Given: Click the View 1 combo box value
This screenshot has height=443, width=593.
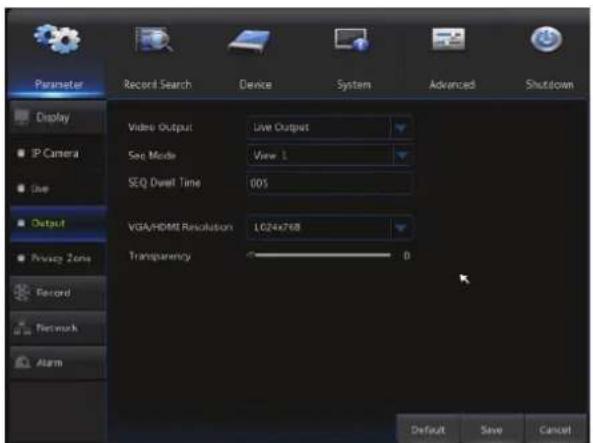Looking at the screenshot, I should 270,155.
